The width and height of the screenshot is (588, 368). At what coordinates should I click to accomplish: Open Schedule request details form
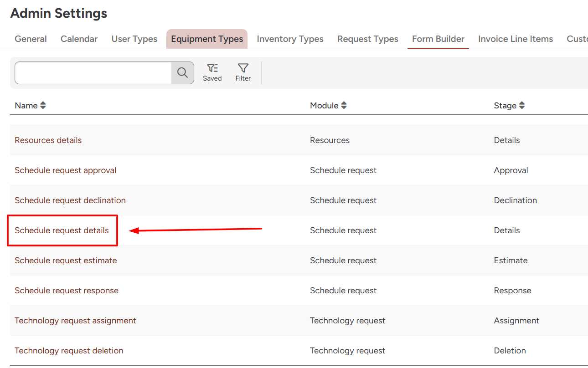[62, 230]
